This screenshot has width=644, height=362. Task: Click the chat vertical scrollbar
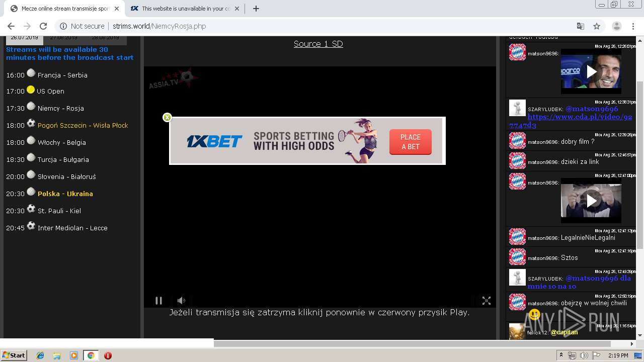tap(640, 164)
